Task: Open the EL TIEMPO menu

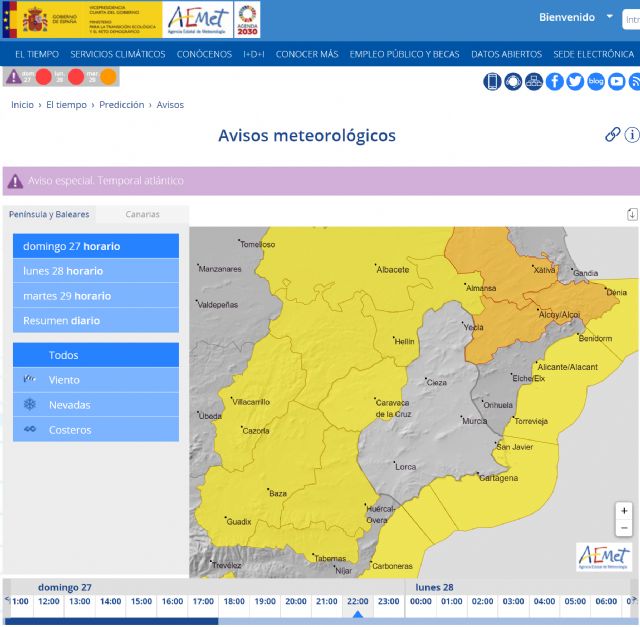Action: (37, 54)
